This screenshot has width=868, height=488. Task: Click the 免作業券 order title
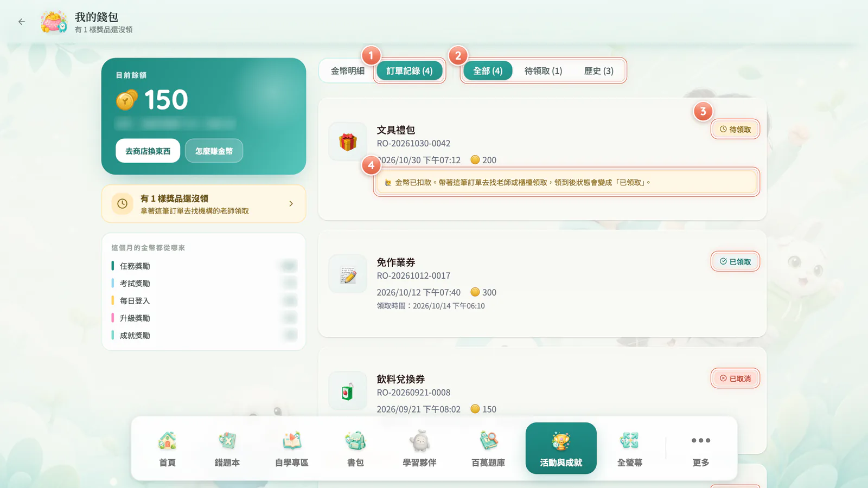[x=396, y=262]
